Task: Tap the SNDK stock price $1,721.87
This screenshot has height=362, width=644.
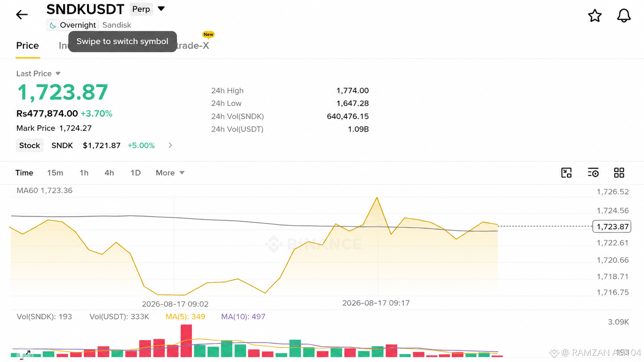Action: (102, 145)
